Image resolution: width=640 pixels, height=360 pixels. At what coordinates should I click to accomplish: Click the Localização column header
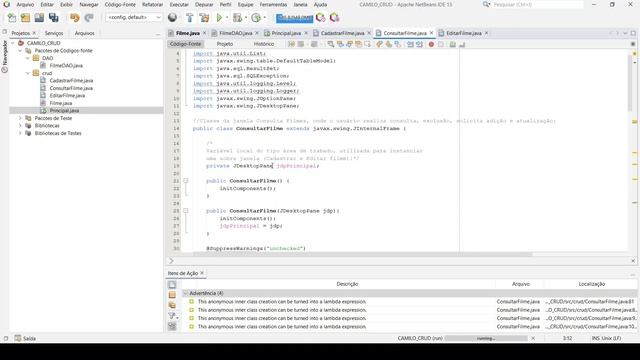coord(591,284)
